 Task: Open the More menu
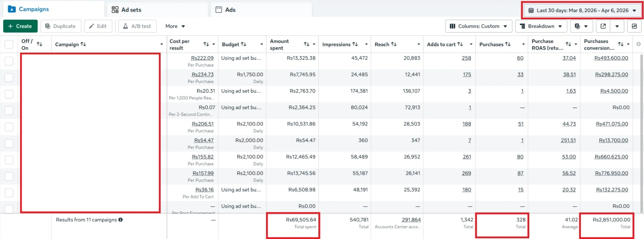(175, 26)
